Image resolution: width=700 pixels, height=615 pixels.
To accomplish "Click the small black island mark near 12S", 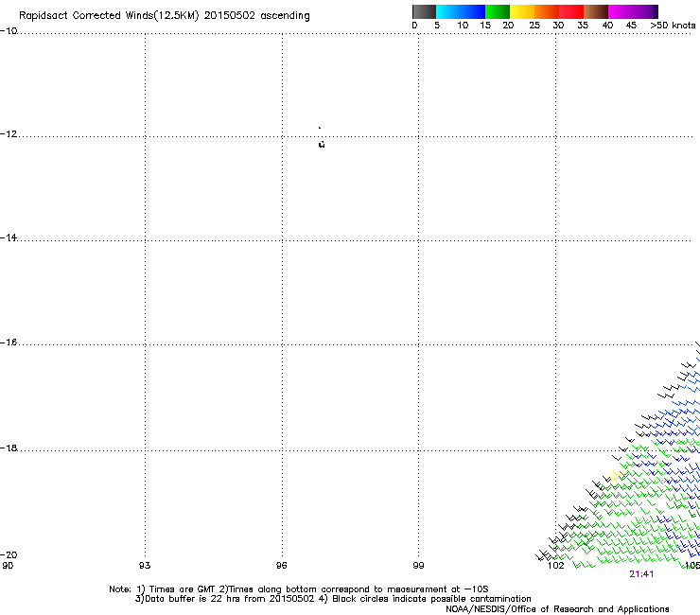I will point(322,144).
